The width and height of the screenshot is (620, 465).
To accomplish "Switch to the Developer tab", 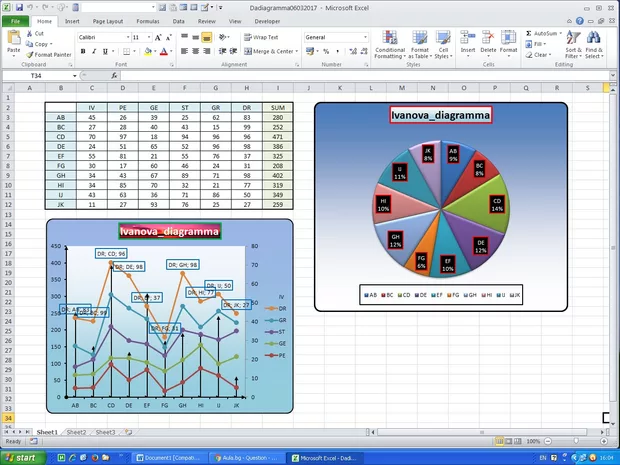I will (x=267, y=21).
